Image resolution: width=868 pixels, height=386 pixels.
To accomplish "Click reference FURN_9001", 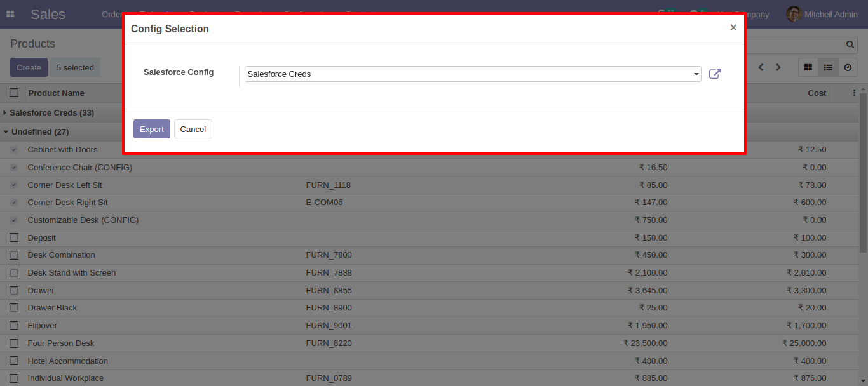I will point(329,326).
